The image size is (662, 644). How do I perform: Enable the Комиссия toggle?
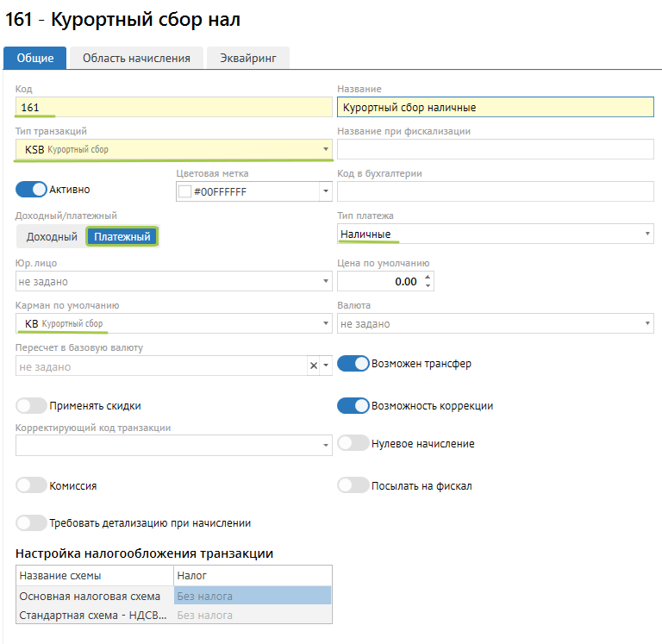(31, 485)
